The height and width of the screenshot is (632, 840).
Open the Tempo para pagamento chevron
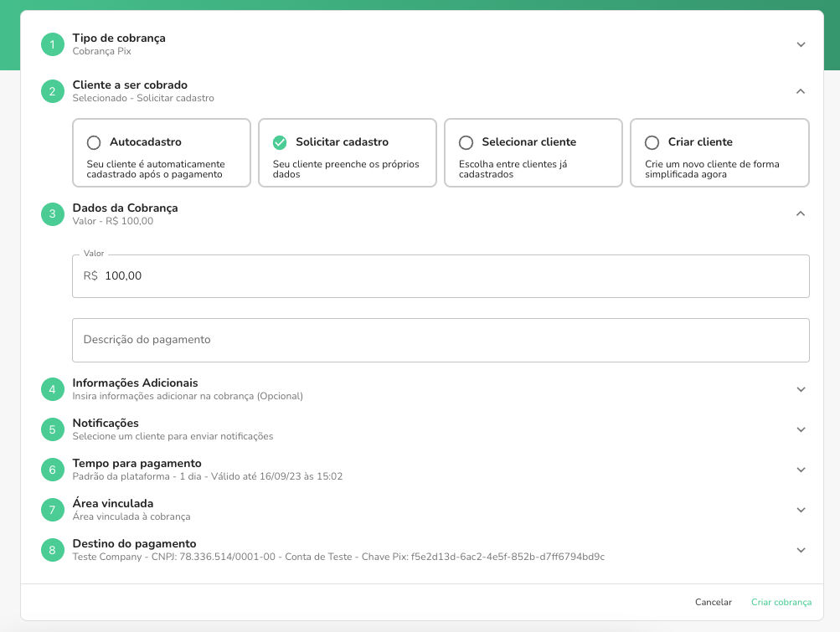point(801,470)
